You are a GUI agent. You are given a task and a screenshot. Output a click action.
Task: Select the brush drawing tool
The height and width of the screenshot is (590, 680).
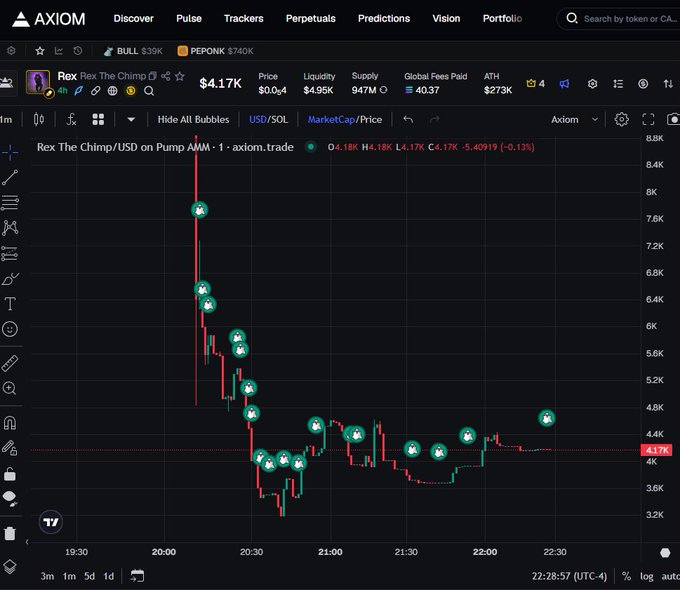point(10,279)
